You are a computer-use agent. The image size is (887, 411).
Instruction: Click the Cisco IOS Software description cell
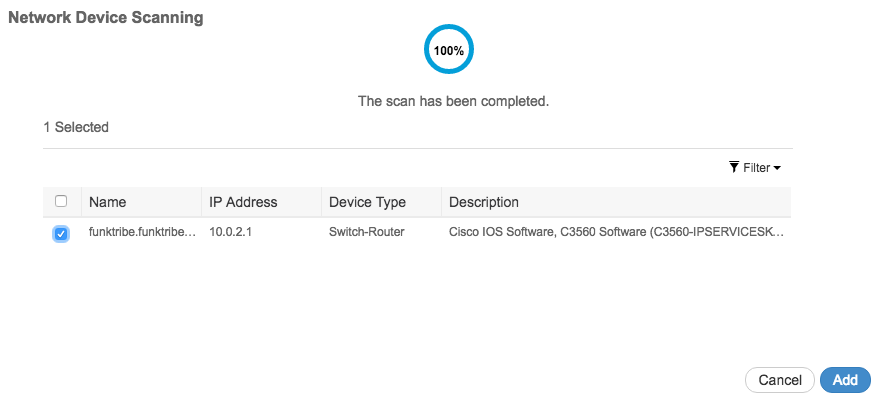[615, 233]
